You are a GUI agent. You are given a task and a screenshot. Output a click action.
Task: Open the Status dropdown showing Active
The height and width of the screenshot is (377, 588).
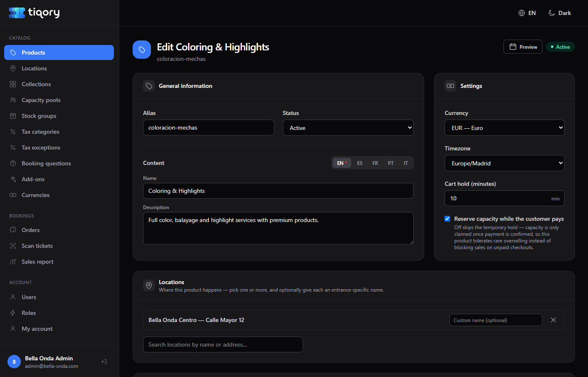[348, 127]
